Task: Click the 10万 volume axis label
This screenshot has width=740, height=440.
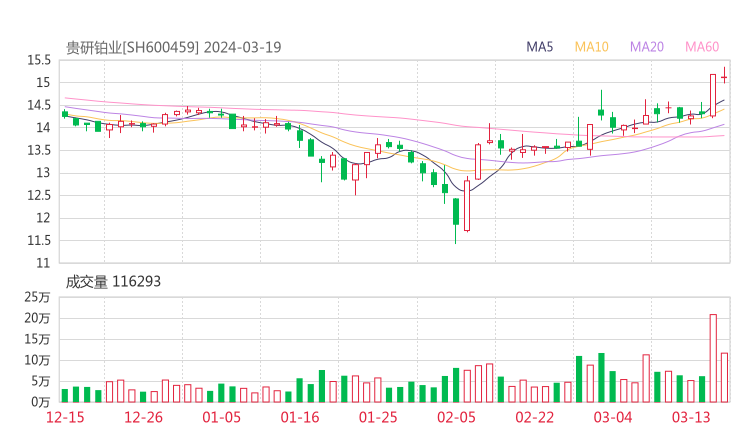Action: 37,361
